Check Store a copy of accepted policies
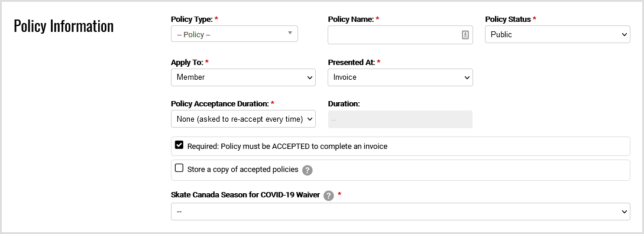Screen dimensions: 644x234 pos(179,168)
